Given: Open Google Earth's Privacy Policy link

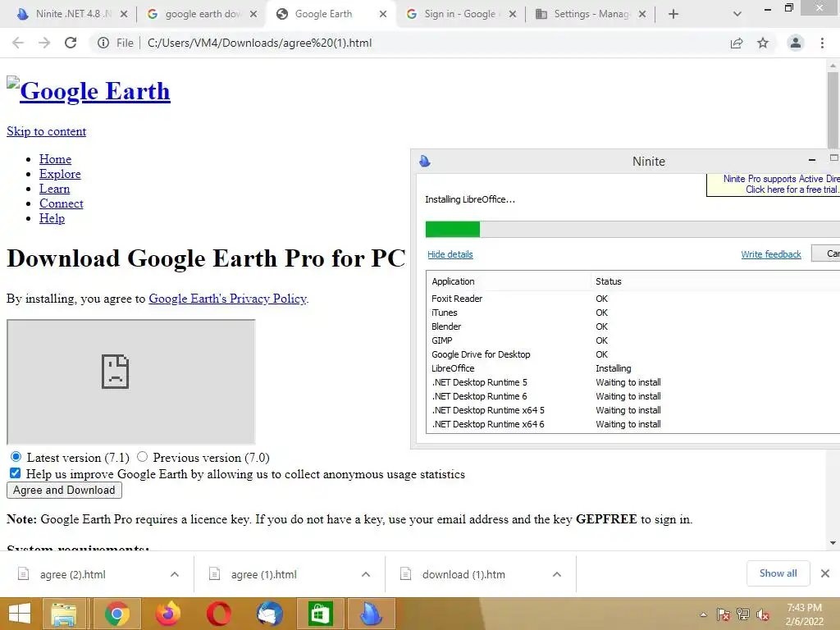Looking at the screenshot, I should (x=228, y=299).
